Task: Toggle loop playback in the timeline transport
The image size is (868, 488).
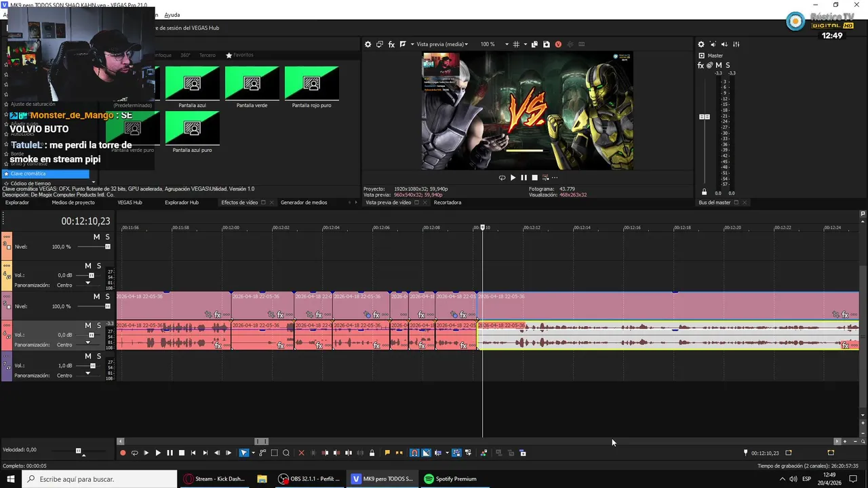Action: pos(134,453)
